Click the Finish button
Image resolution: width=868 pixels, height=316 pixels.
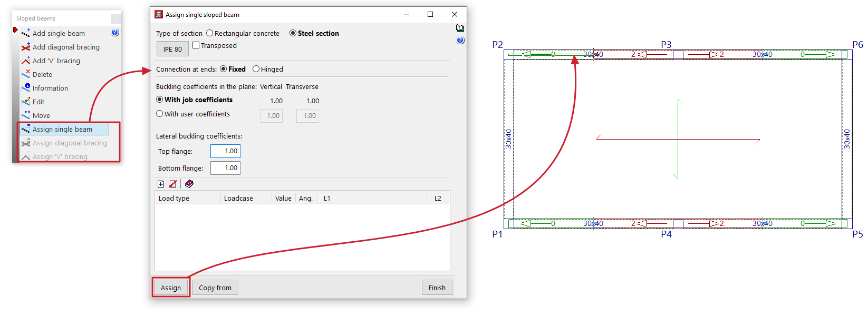click(437, 288)
